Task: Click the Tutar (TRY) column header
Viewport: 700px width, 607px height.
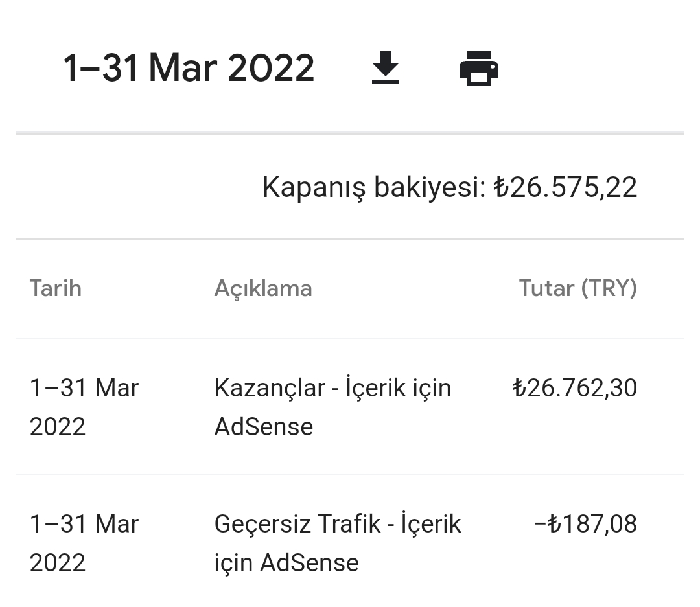Action: pos(577,288)
